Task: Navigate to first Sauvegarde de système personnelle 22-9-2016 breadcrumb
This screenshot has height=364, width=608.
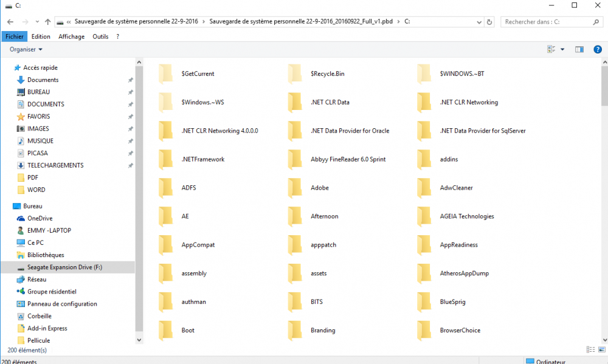Action: tap(136, 22)
